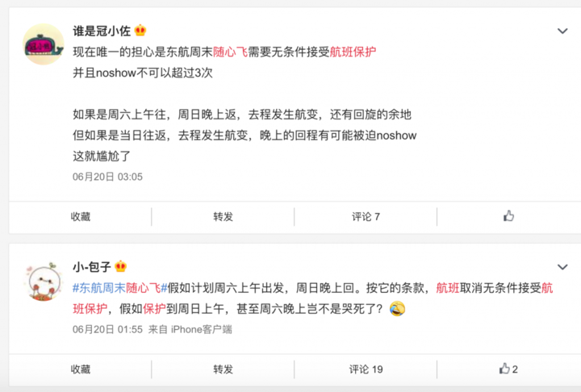Like 小-包子's post with 2 likes
Image resolution: width=581 pixels, height=392 pixels.
pos(508,369)
